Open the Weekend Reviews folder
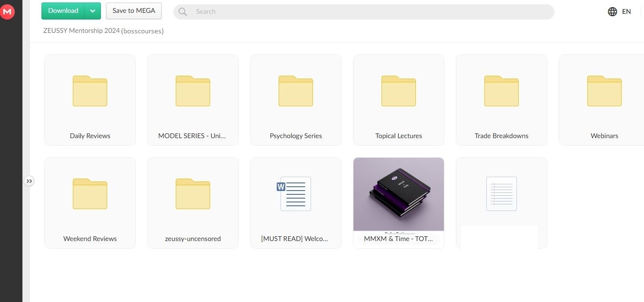 pos(90,202)
